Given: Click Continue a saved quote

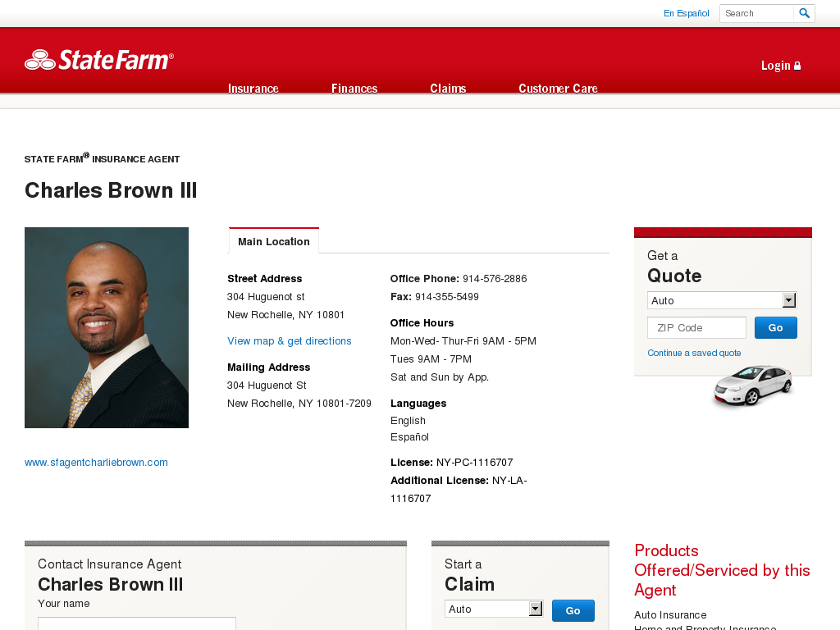Looking at the screenshot, I should pos(694,353).
